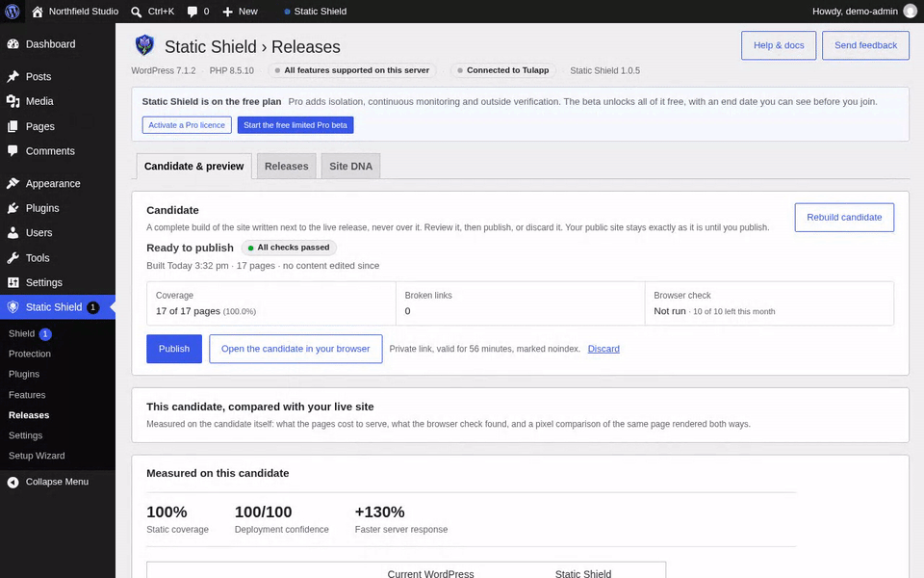
Task: Click the Pages icon in sidebar
Action: coord(13,126)
